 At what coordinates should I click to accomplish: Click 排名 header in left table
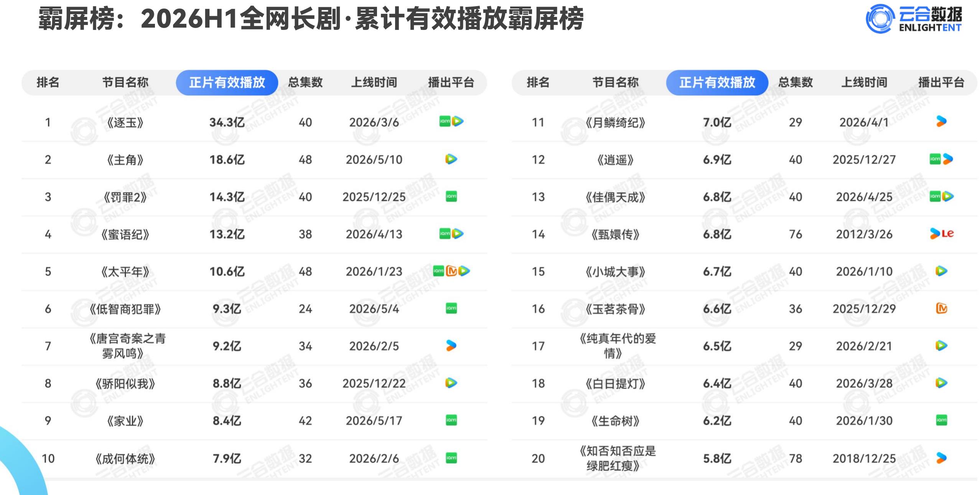pyautogui.click(x=48, y=82)
